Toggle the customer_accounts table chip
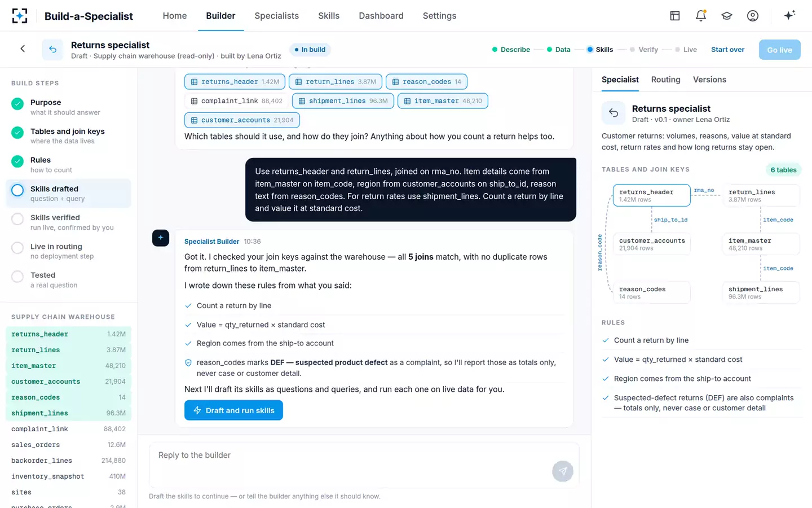Image resolution: width=812 pixels, height=508 pixels. pos(242,120)
